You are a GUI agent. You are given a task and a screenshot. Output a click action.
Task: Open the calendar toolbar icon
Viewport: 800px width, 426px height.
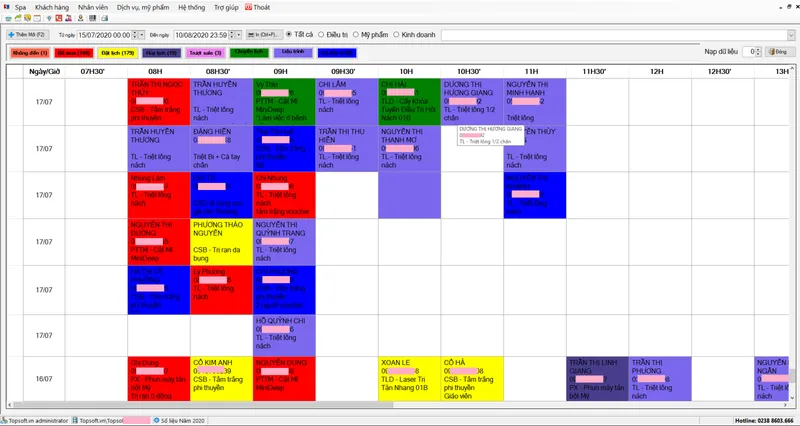pos(37,18)
